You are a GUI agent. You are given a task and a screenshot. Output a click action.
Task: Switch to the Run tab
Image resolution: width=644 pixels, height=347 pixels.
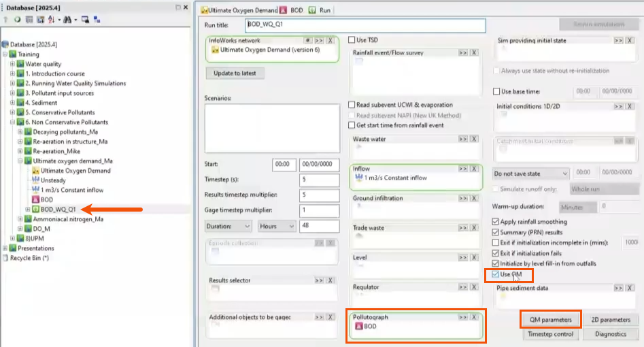click(x=320, y=10)
